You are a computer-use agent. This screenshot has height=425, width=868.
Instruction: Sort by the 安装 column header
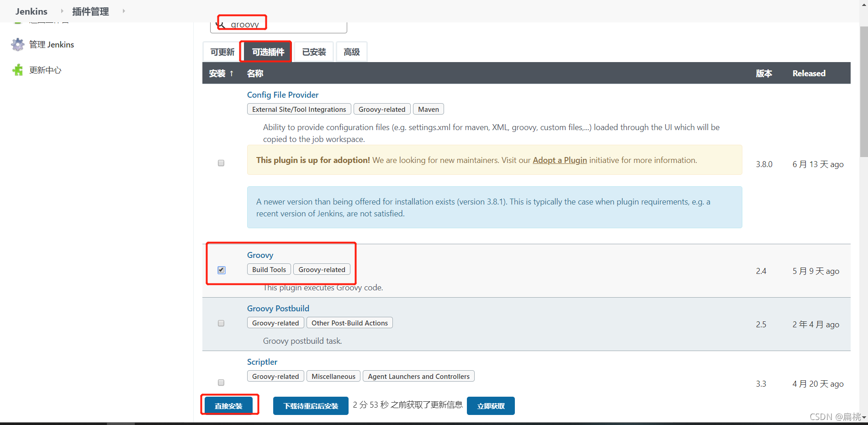tap(222, 73)
